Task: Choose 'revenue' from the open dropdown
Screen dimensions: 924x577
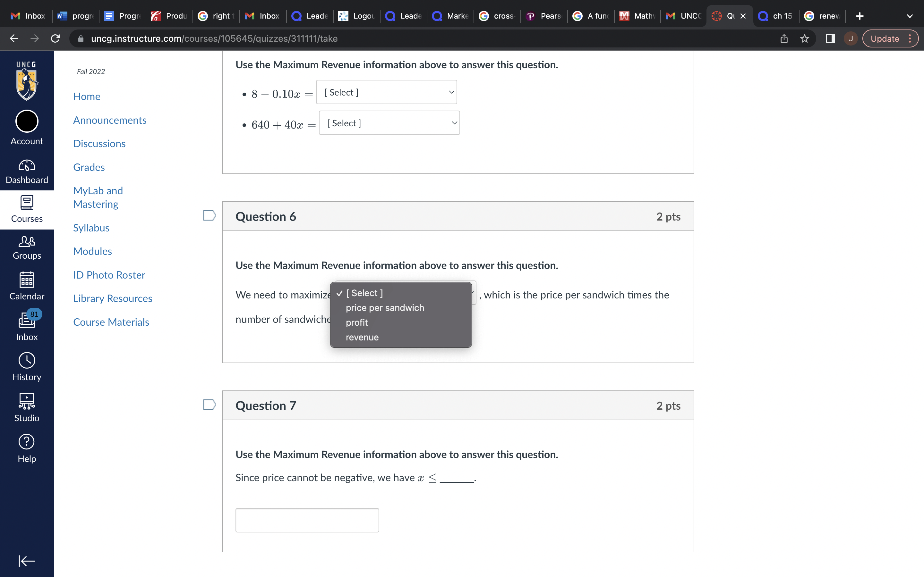Action: point(362,337)
